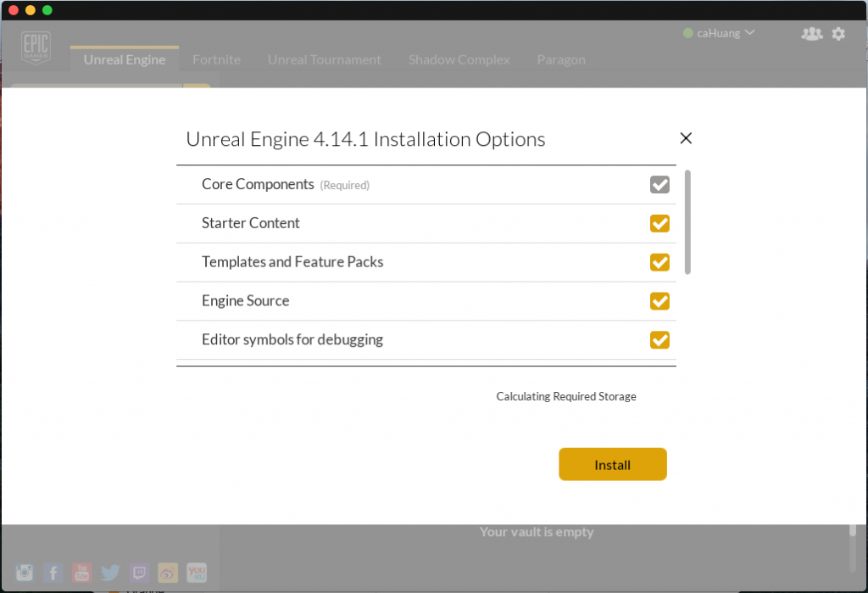The image size is (868, 593).
Task: Click the Starter Content label
Action: pyautogui.click(x=250, y=223)
